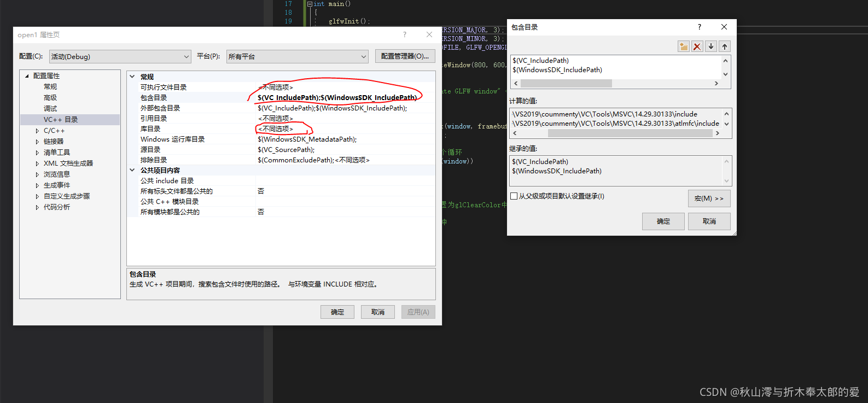Move line up with the up arrow icon
Screen dimensions: 868x403
point(725,46)
